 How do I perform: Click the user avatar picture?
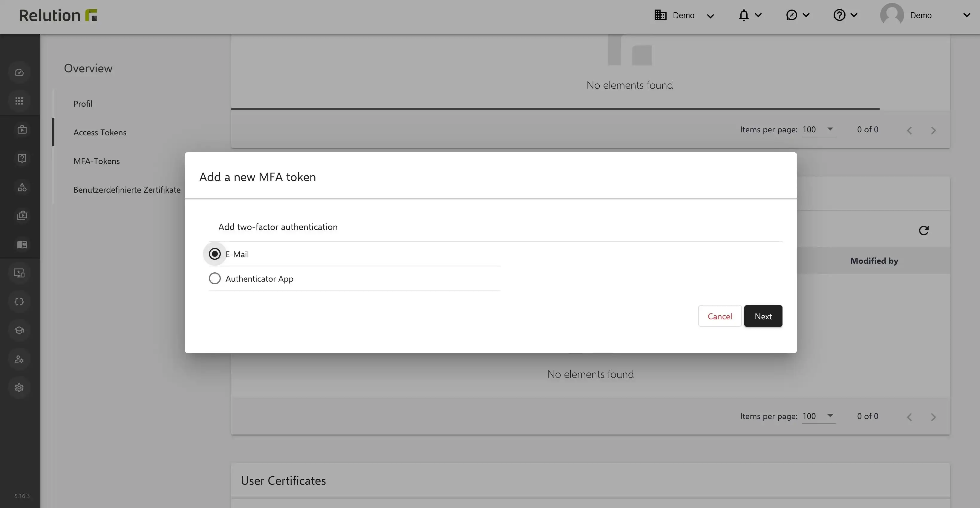892,15
